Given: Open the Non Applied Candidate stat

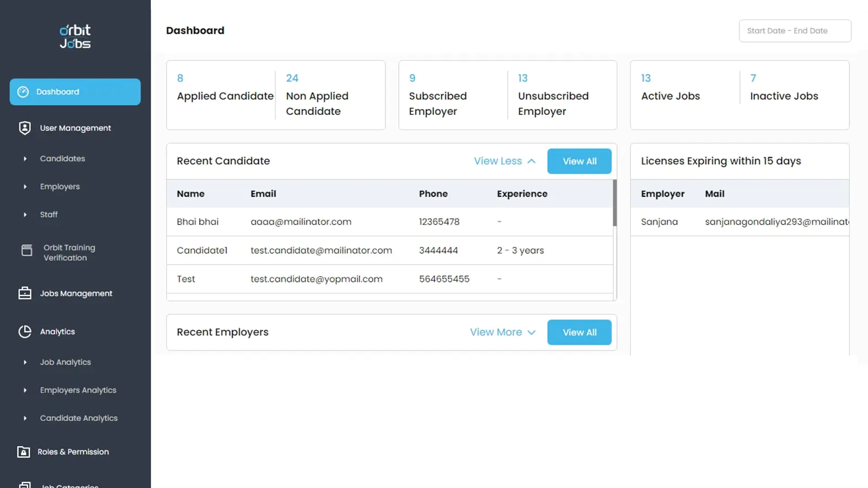Looking at the screenshot, I should [x=317, y=95].
